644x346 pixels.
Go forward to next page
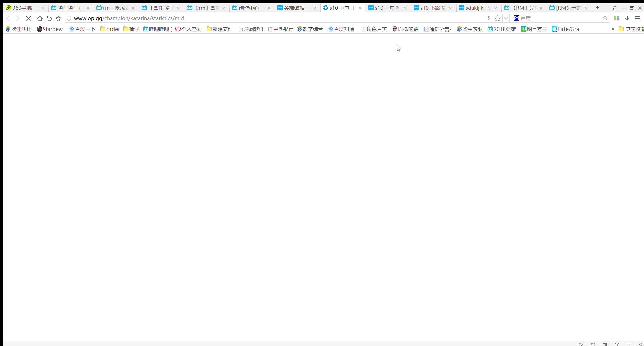click(18, 18)
